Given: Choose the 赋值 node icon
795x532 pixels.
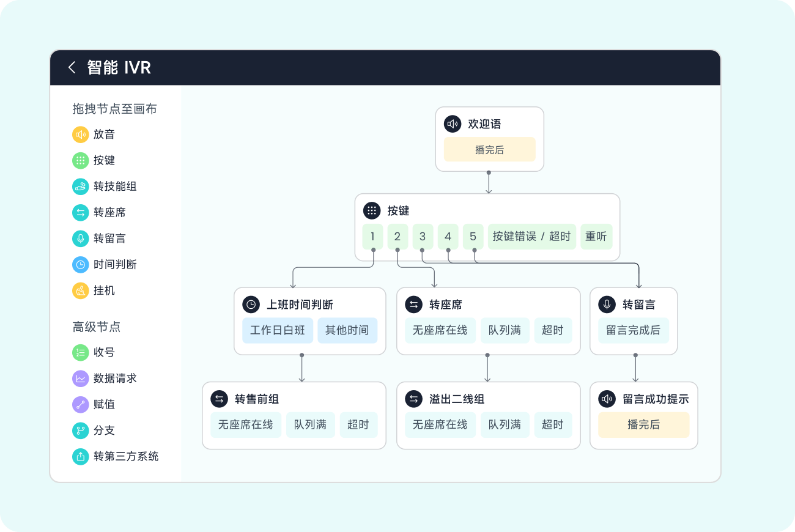Looking at the screenshot, I should (80, 404).
